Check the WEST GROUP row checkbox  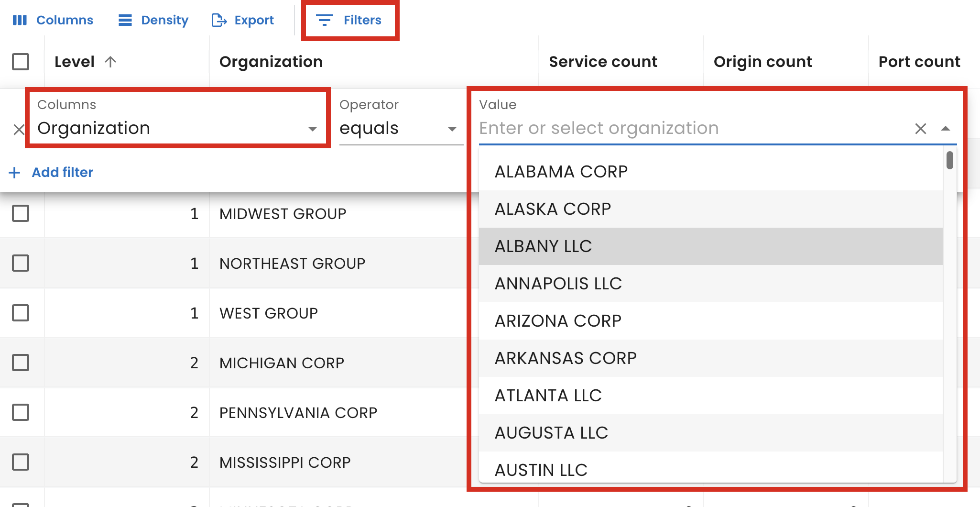coord(21,313)
